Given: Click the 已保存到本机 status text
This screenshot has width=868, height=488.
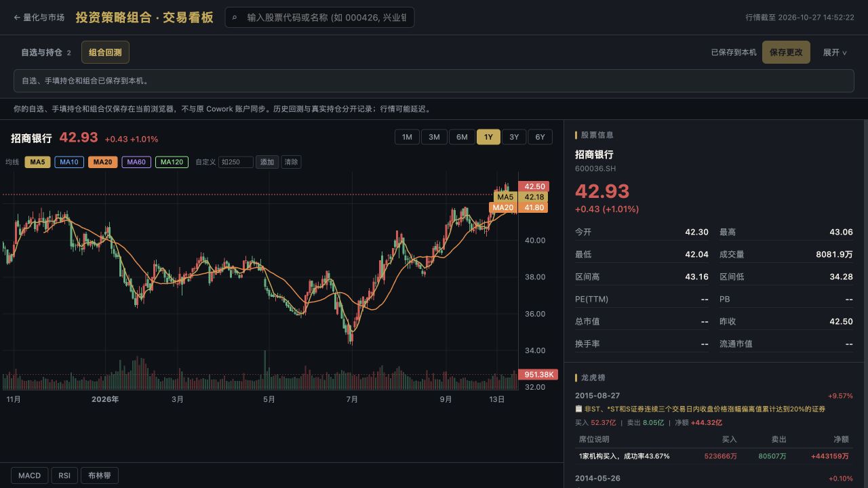Looking at the screenshot, I should coord(734,52).
